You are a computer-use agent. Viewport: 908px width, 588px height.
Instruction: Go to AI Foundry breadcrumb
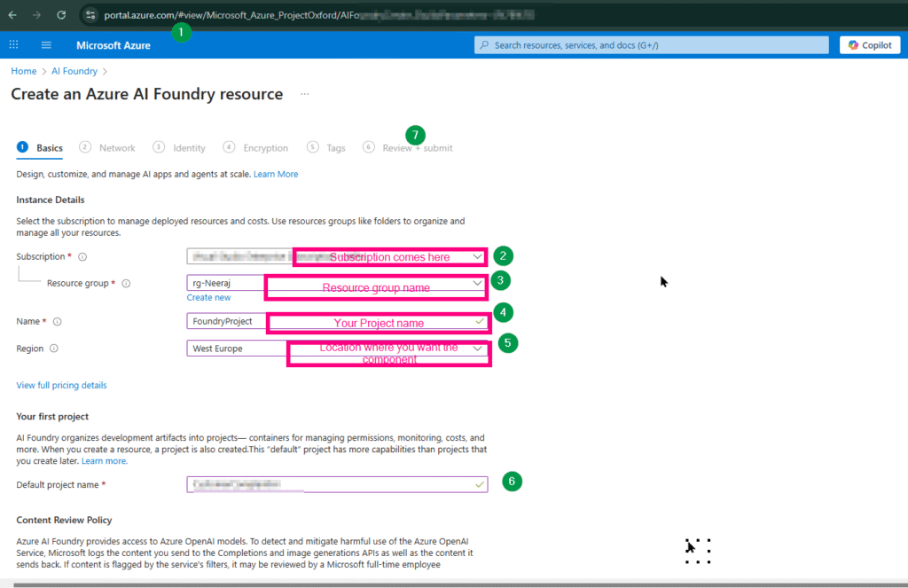(74, 71)
